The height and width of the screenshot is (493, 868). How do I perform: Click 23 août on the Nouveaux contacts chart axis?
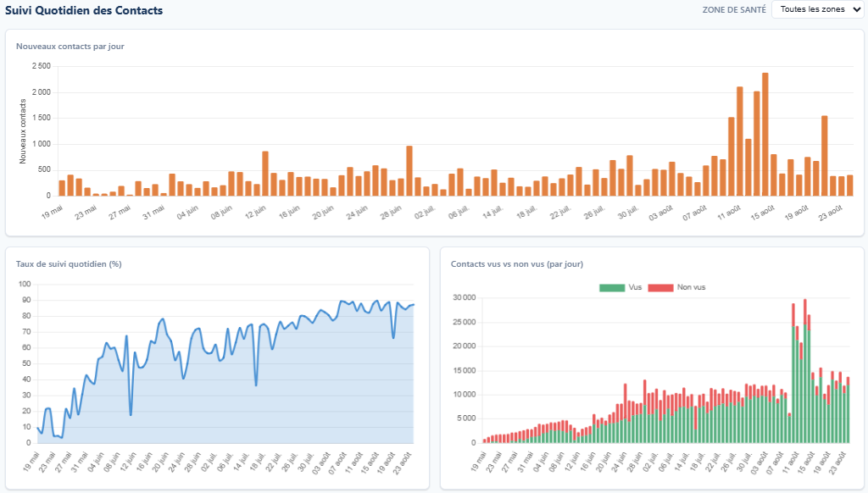coord(832,212)
